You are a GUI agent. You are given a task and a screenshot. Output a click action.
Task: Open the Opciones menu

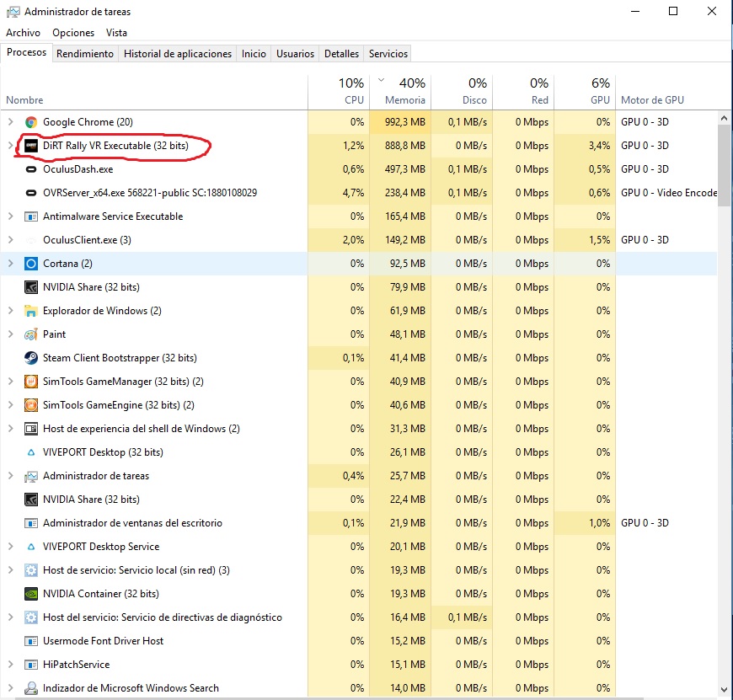73,33
